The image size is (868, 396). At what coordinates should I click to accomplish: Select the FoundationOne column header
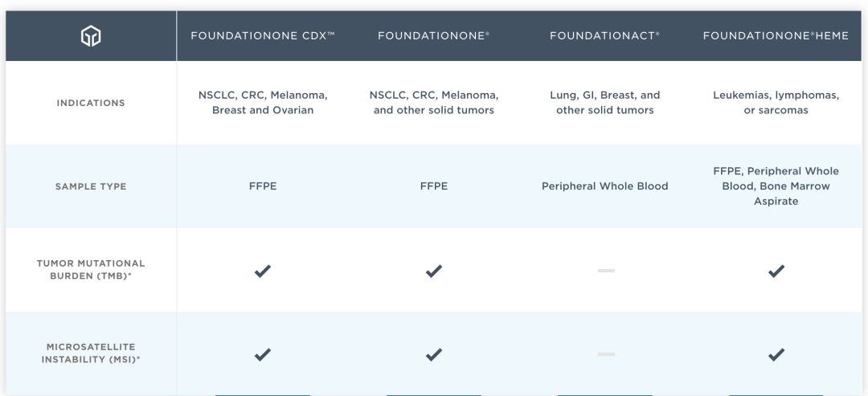434,36
